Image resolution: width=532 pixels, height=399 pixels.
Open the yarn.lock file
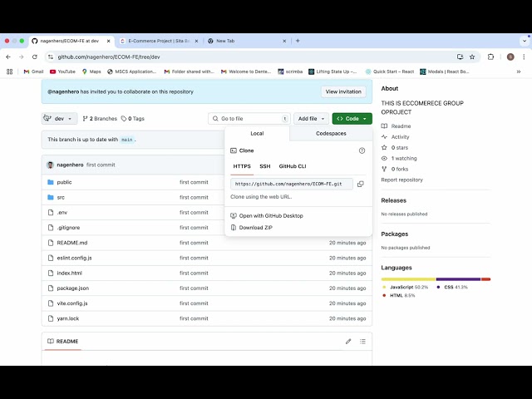68,318
